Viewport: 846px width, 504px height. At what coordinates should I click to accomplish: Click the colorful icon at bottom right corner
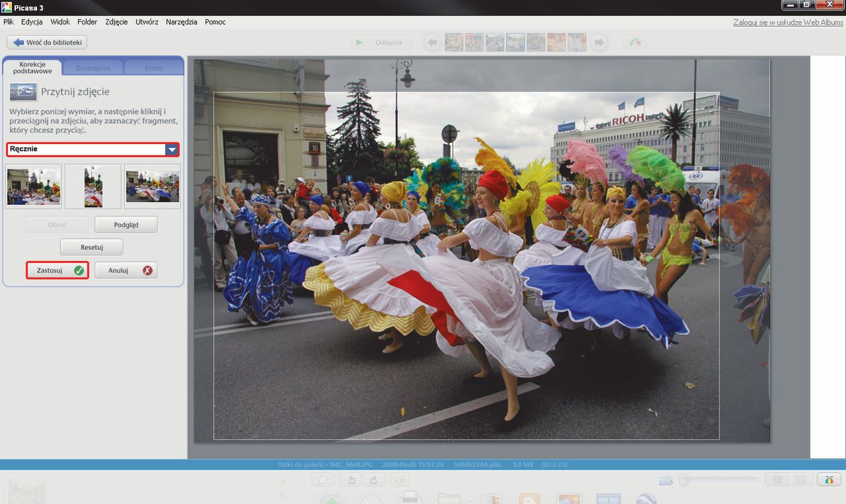[x=828, y=480]
